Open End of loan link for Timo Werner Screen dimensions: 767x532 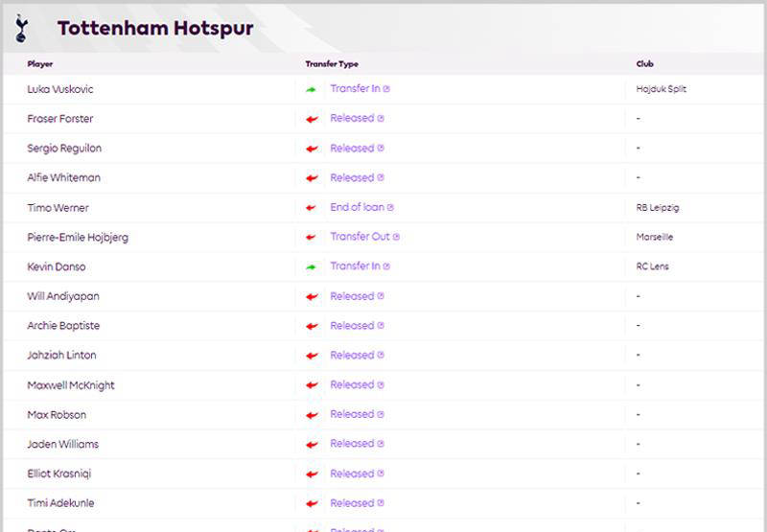coord(358,207)
